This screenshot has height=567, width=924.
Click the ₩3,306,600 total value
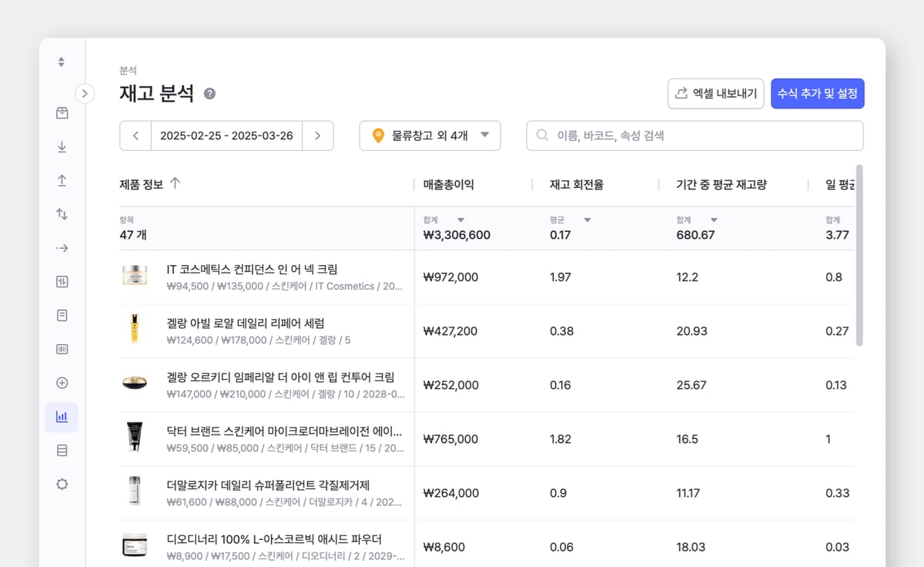coord(457,235)
